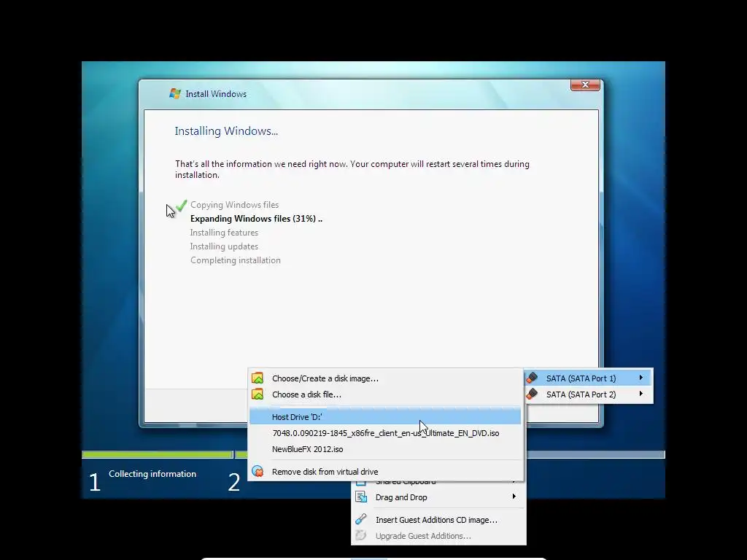Image resolution: width=747 pixels, height=560 pixels.
Task: Open the Drag and Drop submenu
Action: 438,497
